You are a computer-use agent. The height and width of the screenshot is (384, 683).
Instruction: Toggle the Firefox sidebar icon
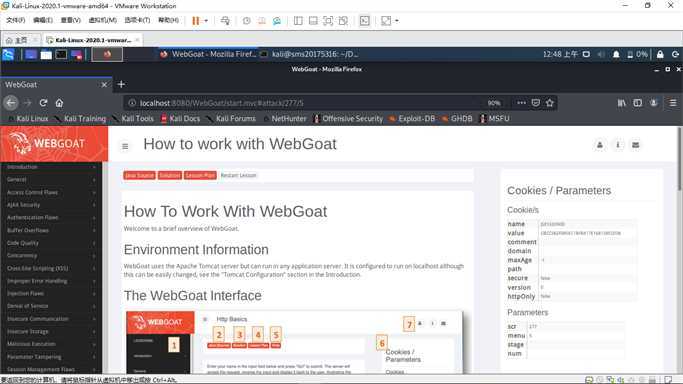point(637,103)
